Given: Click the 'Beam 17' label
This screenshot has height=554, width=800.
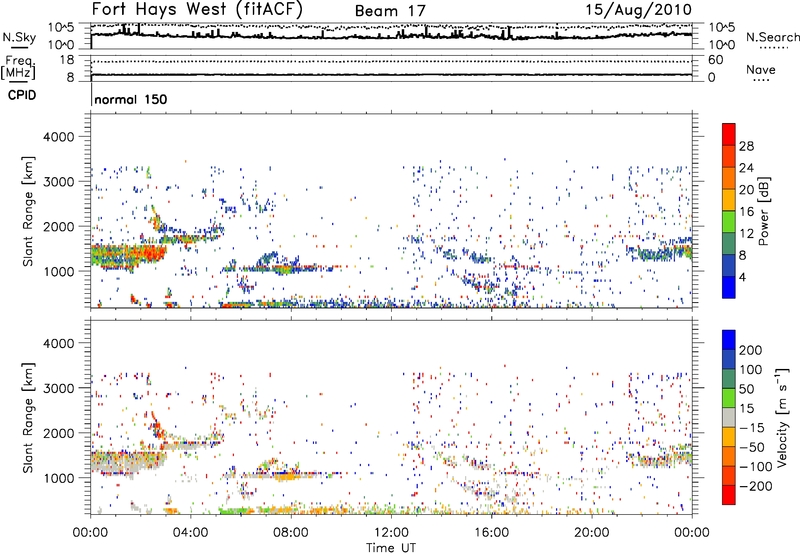Looking at the screenshot, I should pyautogui.click(x=390, y=11).
